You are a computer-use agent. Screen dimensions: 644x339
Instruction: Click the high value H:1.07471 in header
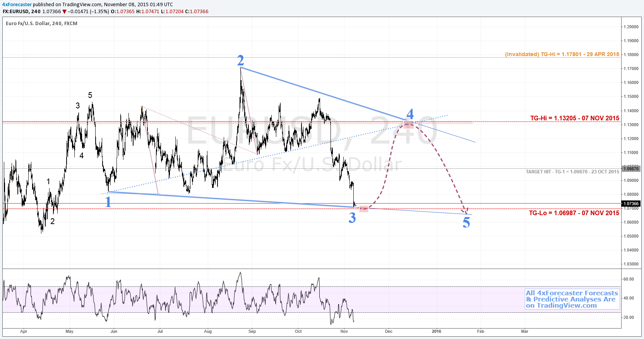click(x=148, y=12)
